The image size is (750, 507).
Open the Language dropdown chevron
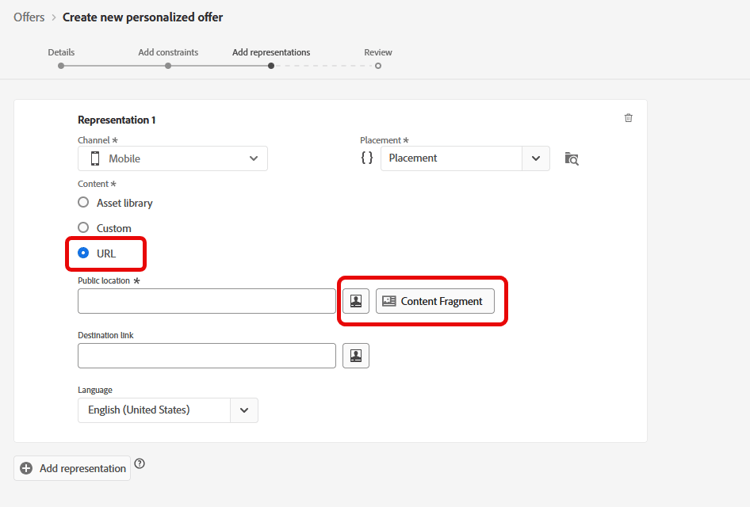pos(244,410)
